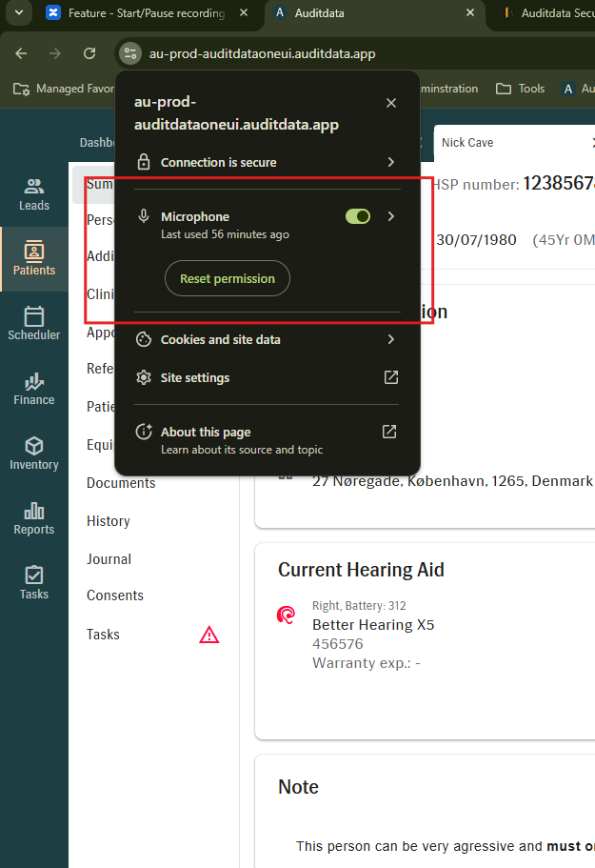The width and height of the screenshot is (595, 868).
Task: Open the tab list dropdown arrow
Action: point(19,12)
